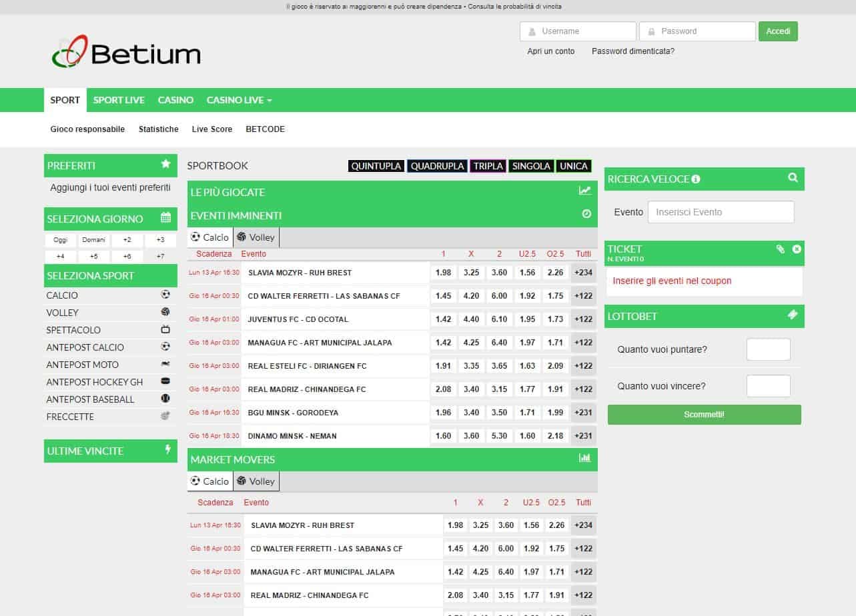Select QUADRUPLA bet type
Screen dimensions: 856x616
[x=438, y=166]
